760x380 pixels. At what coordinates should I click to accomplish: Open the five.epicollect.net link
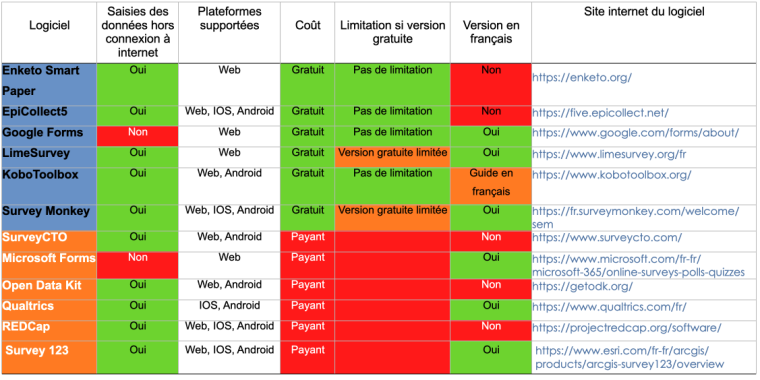(x=601, y=113)
